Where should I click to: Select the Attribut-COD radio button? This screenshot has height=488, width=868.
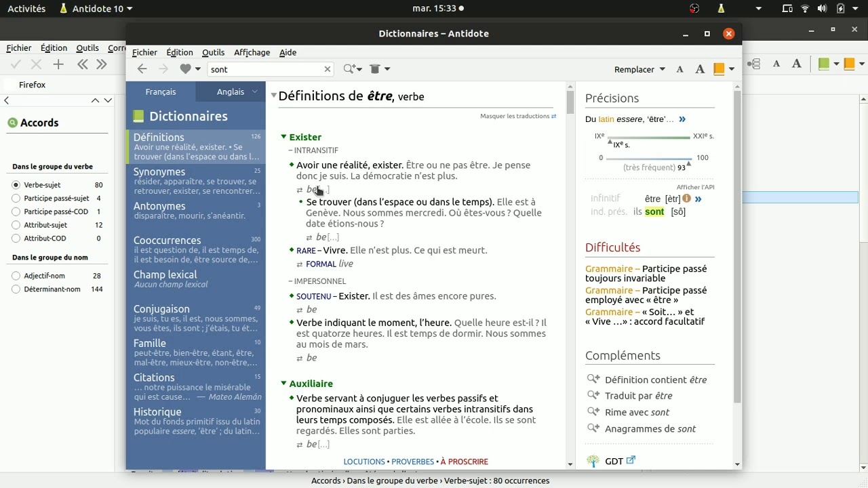click(x=16, y=238)
